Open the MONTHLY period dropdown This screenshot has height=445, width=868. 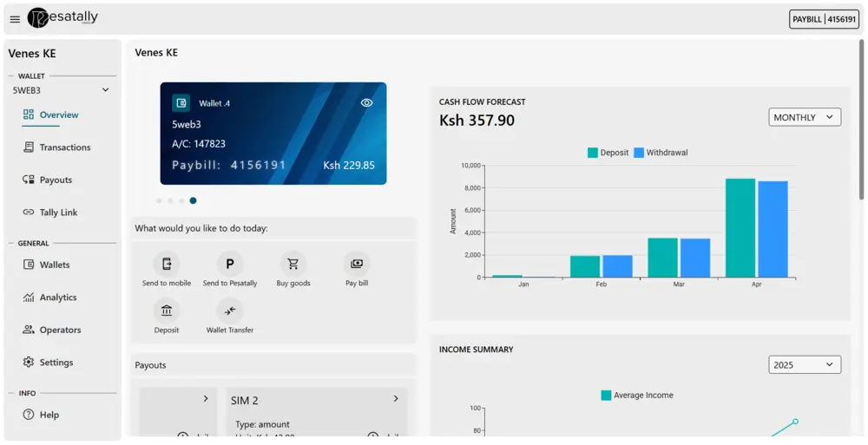point(805,117)
